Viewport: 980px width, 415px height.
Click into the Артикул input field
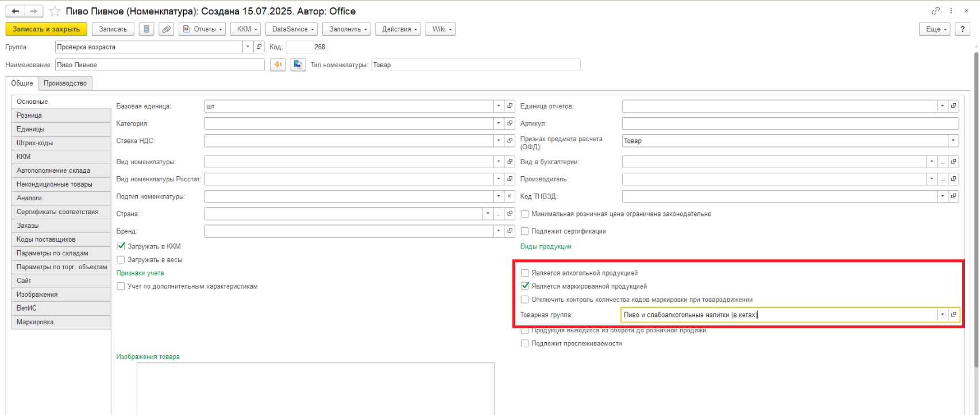tap(790, 123)
